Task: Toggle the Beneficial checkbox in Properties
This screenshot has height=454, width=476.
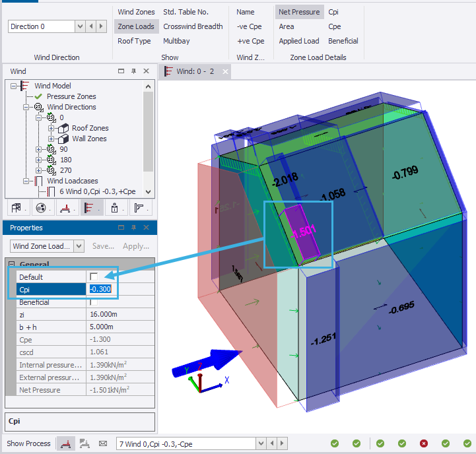Action: (x=94, y=302)
